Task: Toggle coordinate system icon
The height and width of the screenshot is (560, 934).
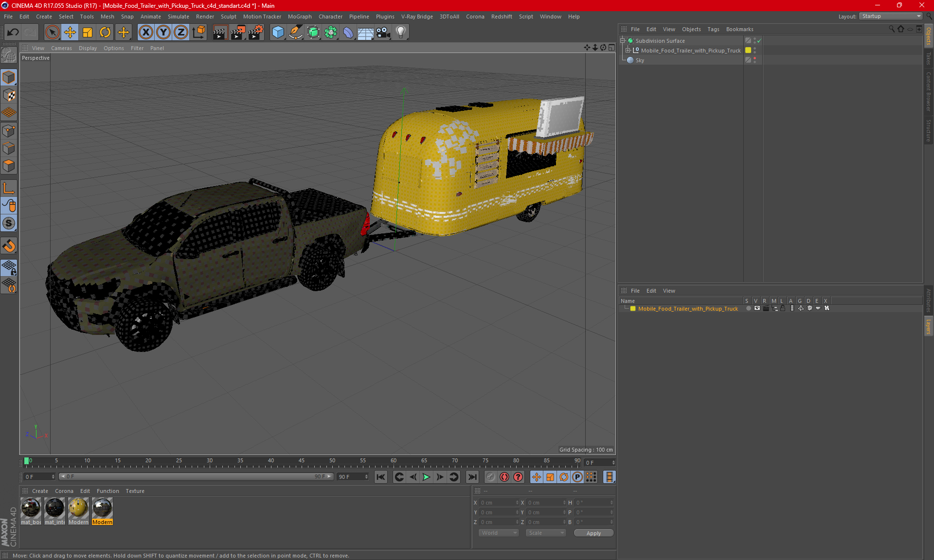Action: pos(198,33)
